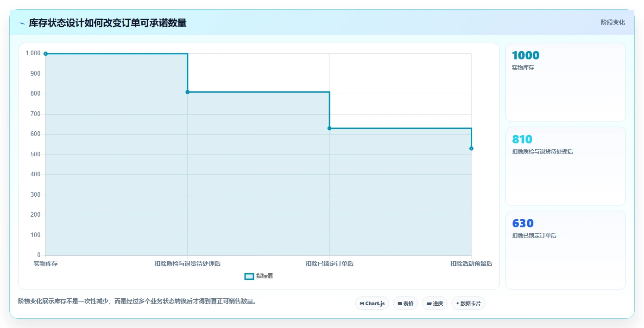This screenshot has height=328, width=644.
Task: Click y-axis tick 1,000
Action: coord(33,53)
